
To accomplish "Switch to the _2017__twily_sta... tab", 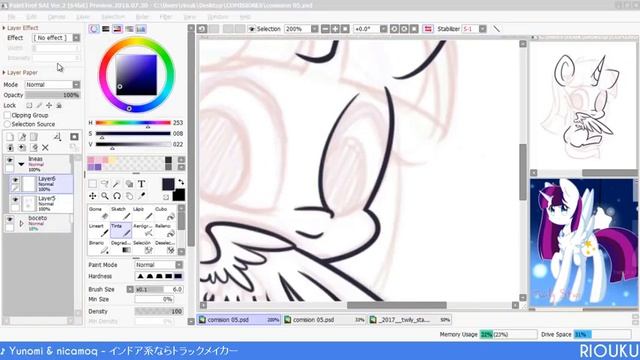I will (x=410, y=320).
